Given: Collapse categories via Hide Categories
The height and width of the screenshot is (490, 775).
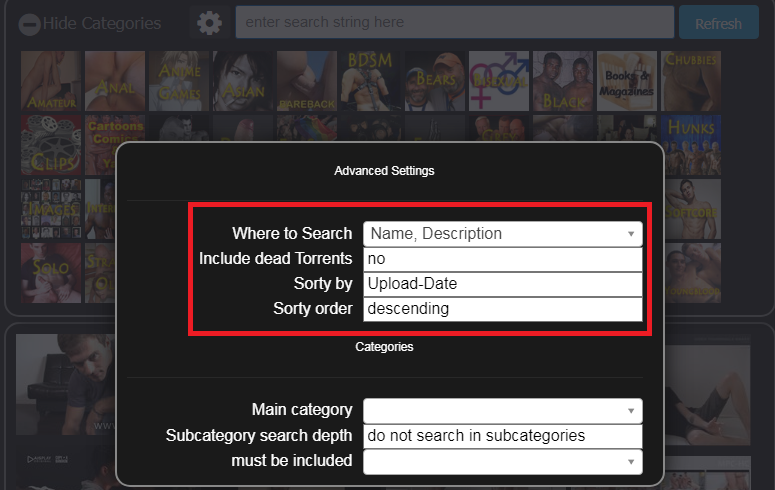Looking at the screenshot, I should [x=101, y=24].
